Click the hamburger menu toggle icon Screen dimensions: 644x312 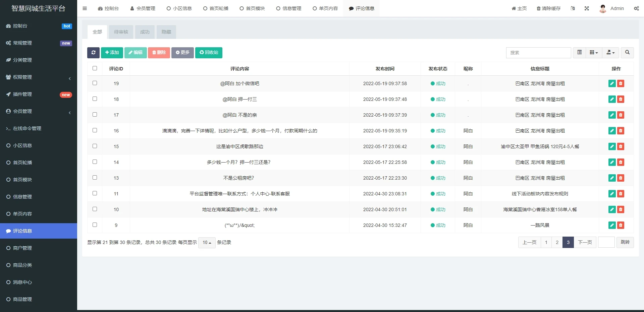coord(85,8)
